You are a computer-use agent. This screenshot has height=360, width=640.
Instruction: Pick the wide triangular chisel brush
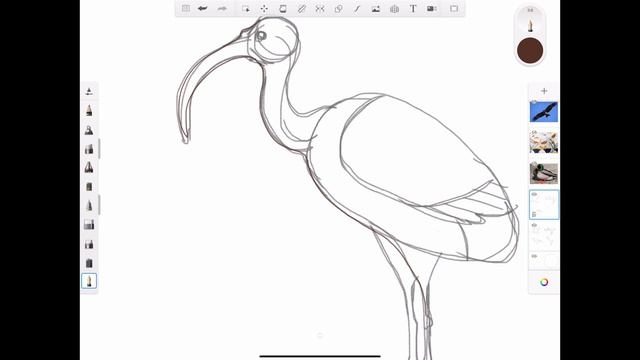click(x=89, y=167)
